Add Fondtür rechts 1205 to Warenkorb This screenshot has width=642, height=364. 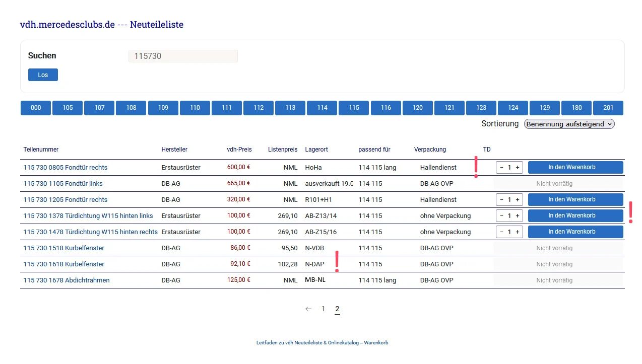pyautogui.click(x=575, y=200)
